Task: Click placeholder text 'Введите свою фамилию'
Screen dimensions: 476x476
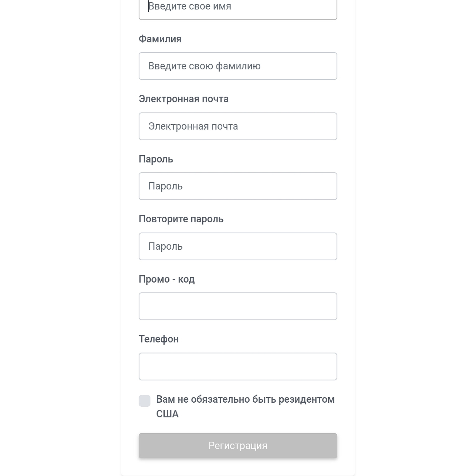Action: coord(205,66)
